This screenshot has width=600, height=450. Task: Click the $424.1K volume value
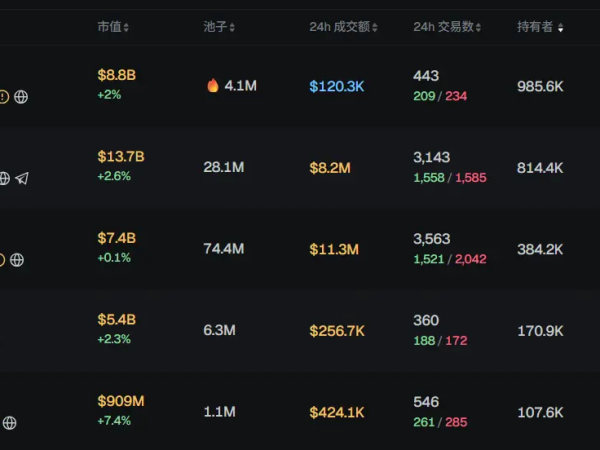tap(337, 412)
